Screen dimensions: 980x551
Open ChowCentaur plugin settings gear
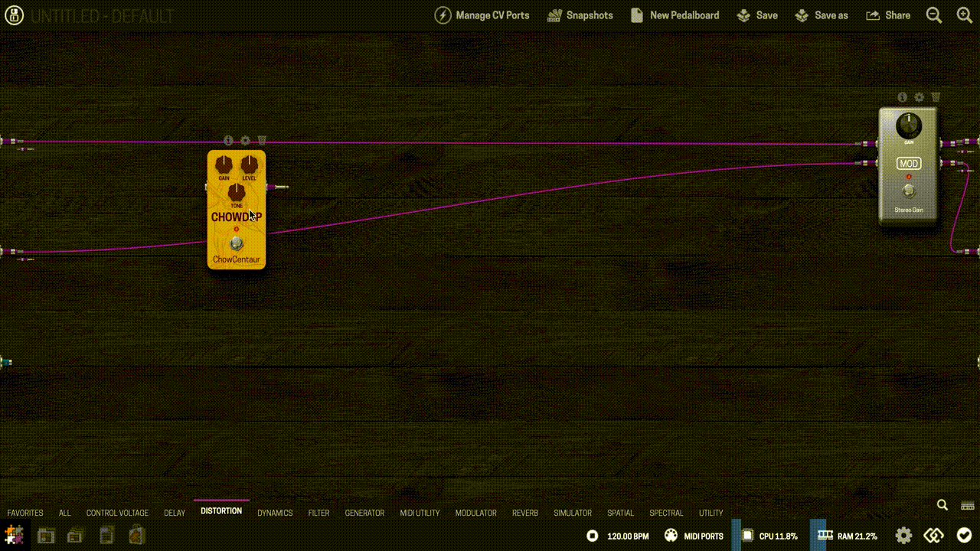pyautogui.click(x=245, y=141)
